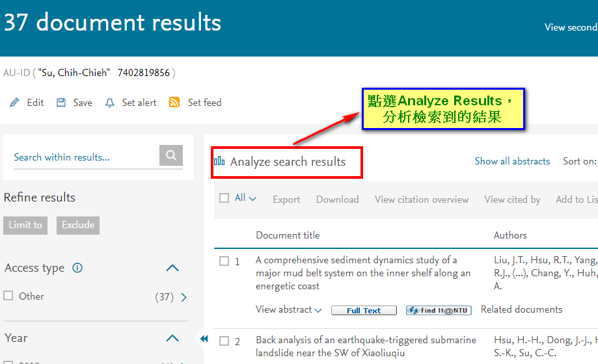Click author Hsu, H.-H.
The height and width of the screenshot is (364, 598).
(519, 340)
